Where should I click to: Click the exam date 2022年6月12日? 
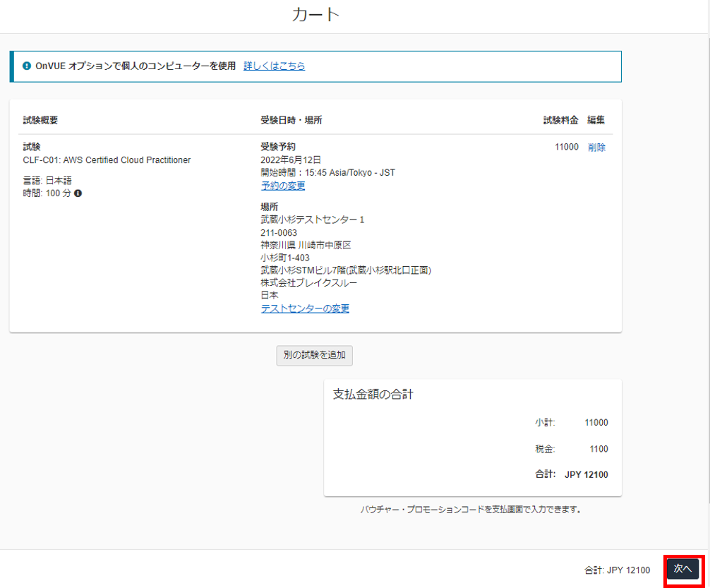point(291,160)
